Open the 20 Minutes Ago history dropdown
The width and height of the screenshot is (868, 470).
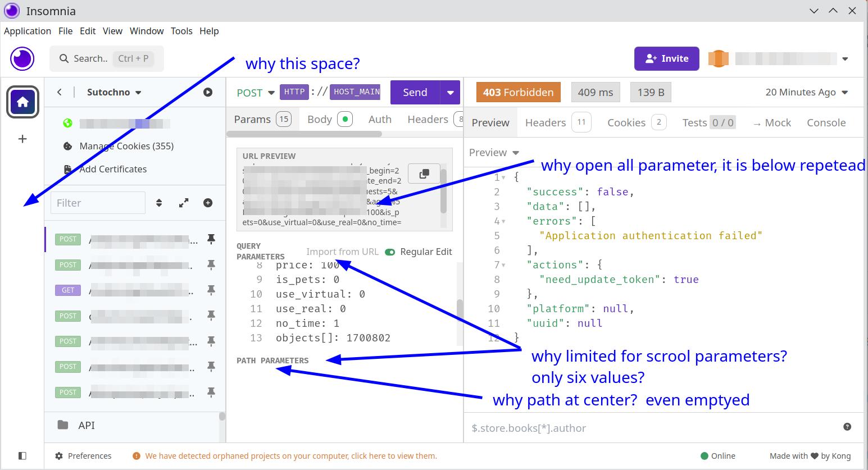tap(807, 92)
